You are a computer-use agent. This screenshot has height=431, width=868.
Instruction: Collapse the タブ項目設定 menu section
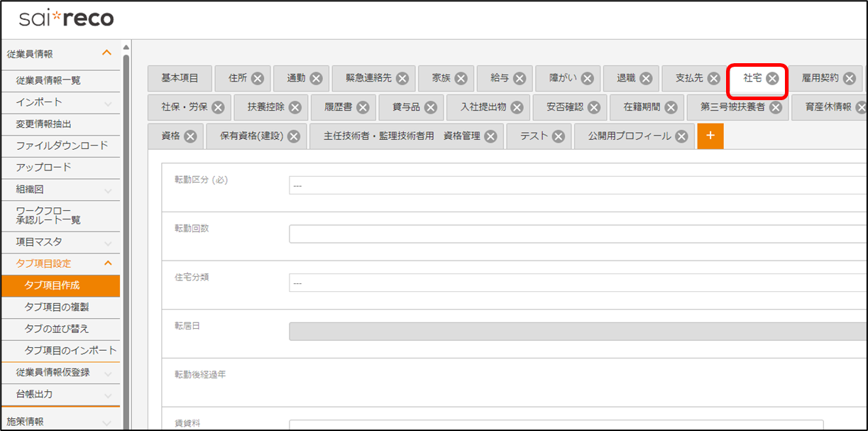[107, 263]
